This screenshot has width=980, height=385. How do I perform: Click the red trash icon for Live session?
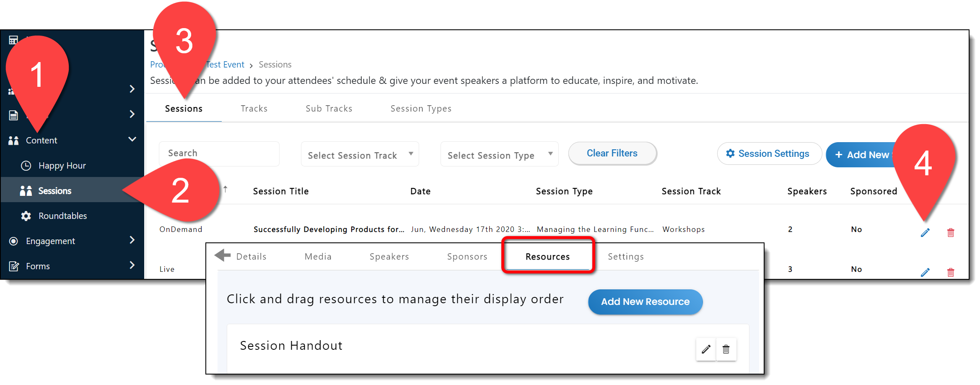point(951,273)
